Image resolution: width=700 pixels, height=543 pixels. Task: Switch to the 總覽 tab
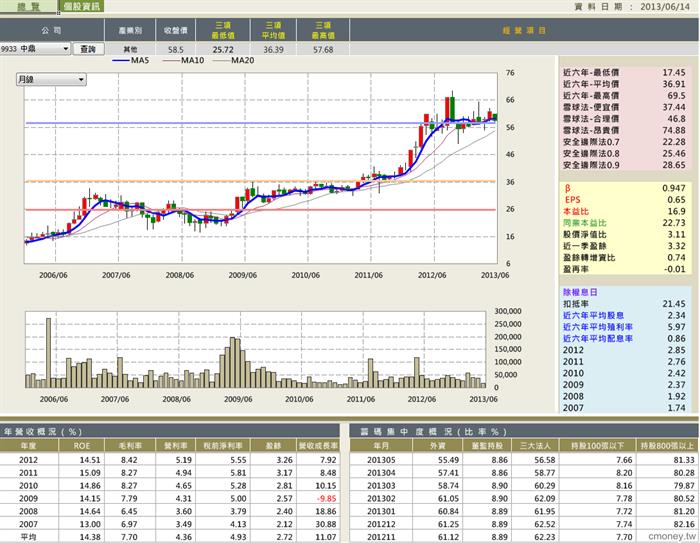pos(29,6)
